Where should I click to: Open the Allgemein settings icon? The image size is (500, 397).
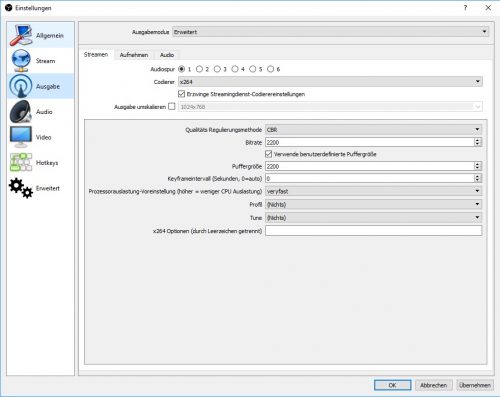coord(21,35)
